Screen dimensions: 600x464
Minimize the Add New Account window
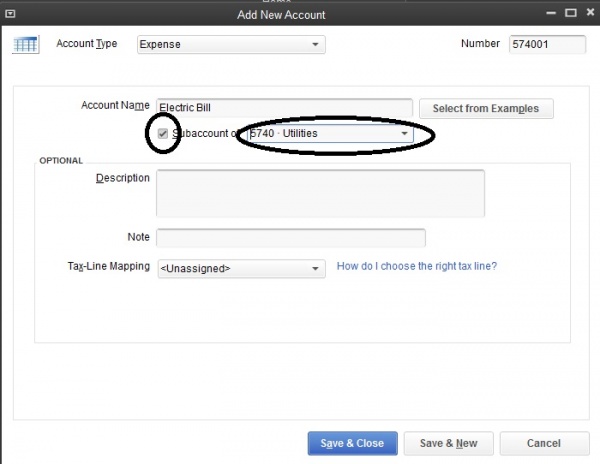[550, 14]
